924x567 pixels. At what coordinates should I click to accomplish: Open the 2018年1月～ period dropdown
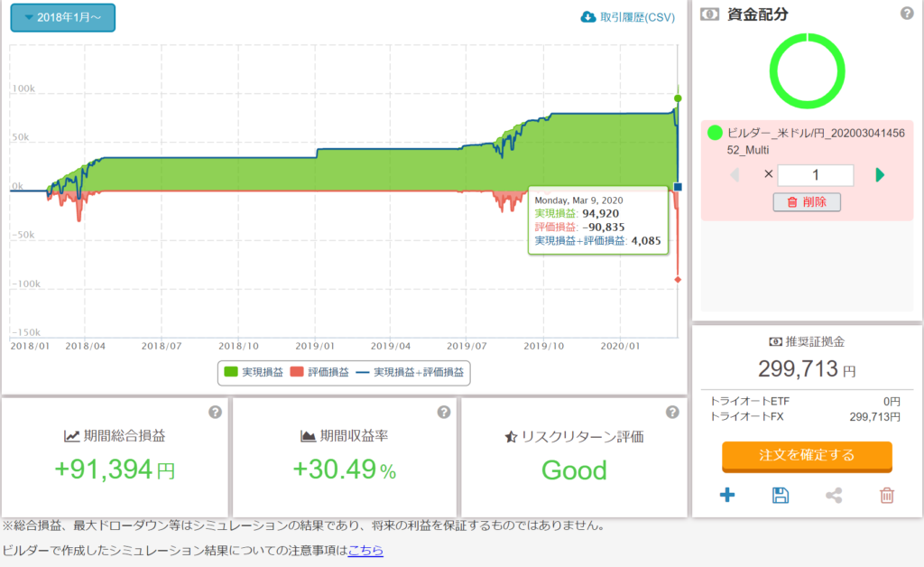(x=62, y=17)
